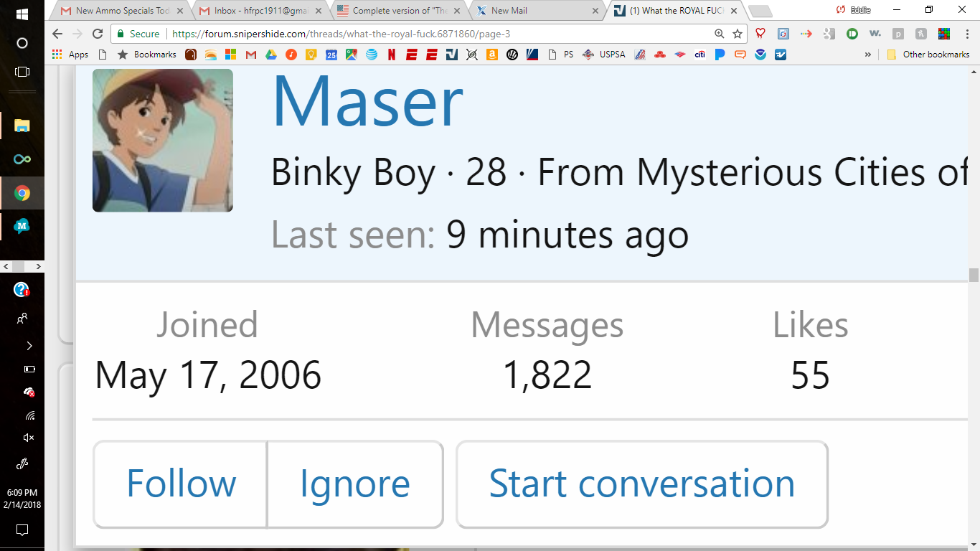Open the Amazon bookmark icon
This screenshot has width=980, height=551.
(491, 55)
